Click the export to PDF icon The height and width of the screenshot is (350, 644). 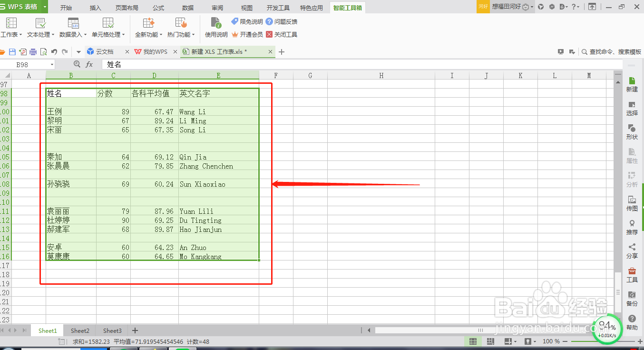pyautogui.click(x=23, y=52)
